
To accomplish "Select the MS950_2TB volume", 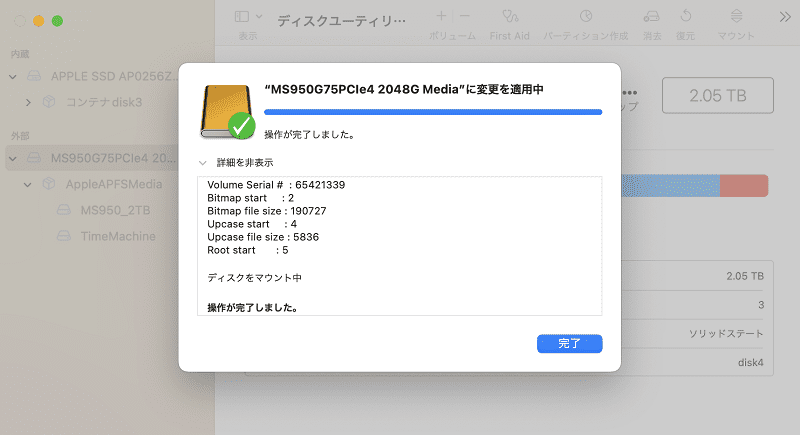I will tap(115, 210).
